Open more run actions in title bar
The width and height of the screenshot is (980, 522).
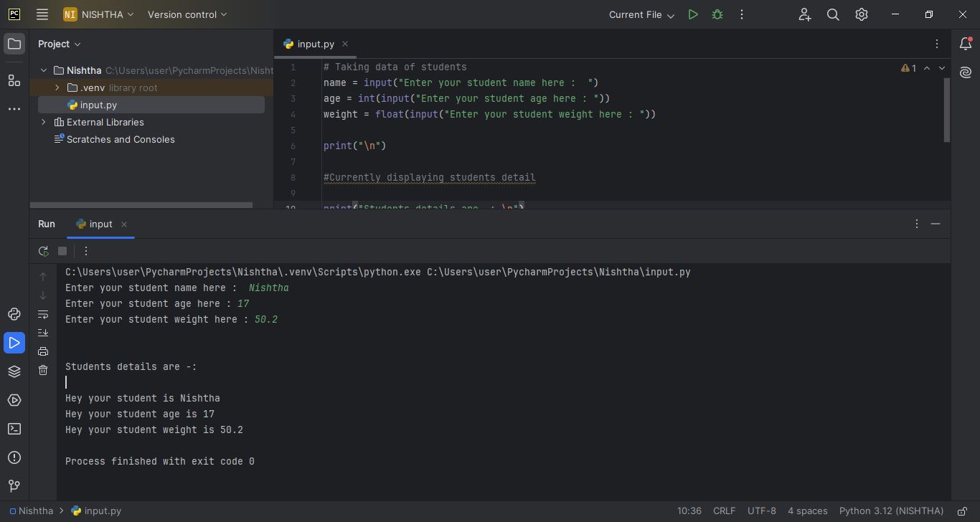pos(742,14)
